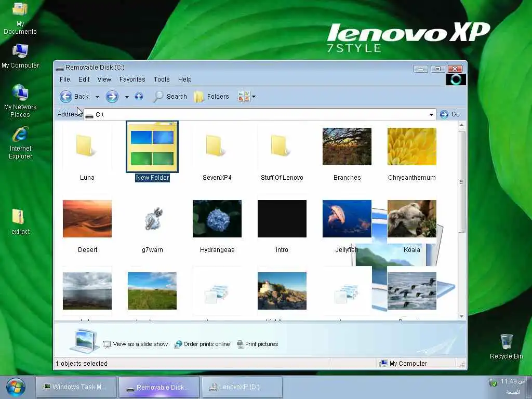Screen dimensions: 532x399
Task: Open My Network Places desktop icon
Action: coord(20,101)
